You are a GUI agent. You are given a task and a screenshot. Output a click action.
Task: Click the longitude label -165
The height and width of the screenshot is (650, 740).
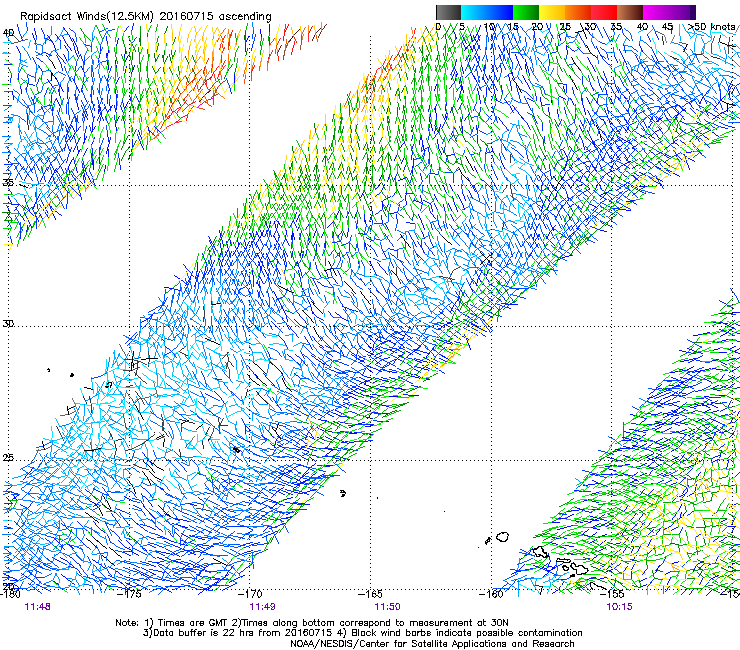[371, 594]
